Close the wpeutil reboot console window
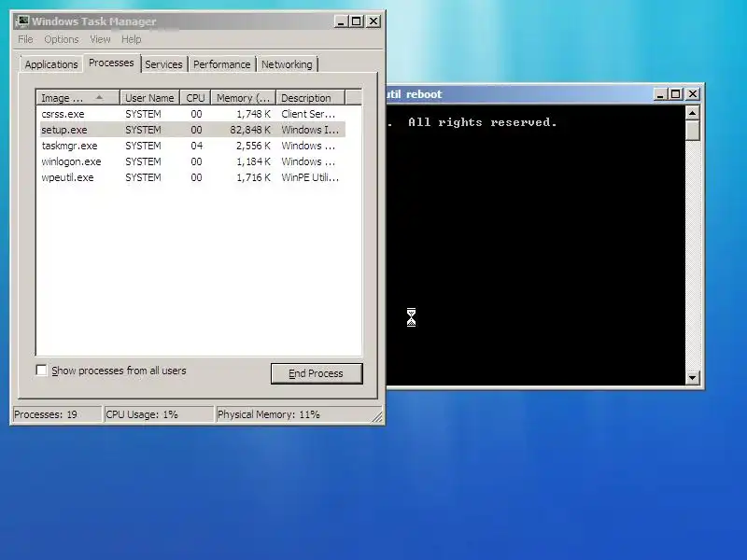 (693, 94)
